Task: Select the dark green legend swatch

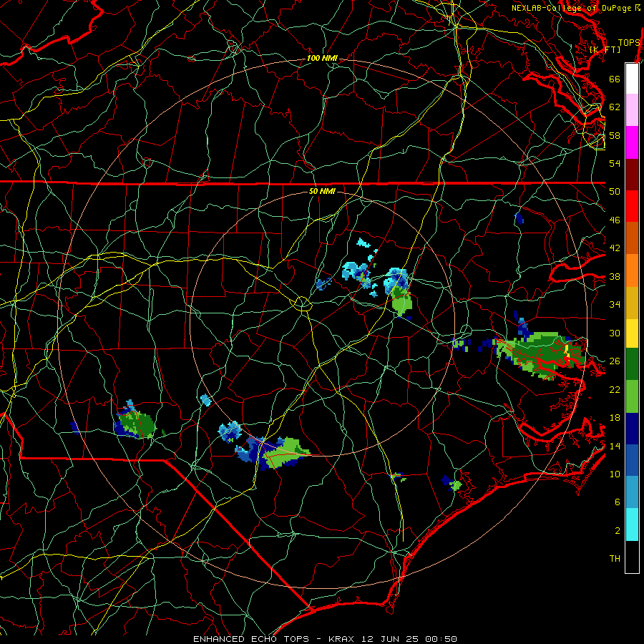Action: pyautogui.click(x=632, y=364)
